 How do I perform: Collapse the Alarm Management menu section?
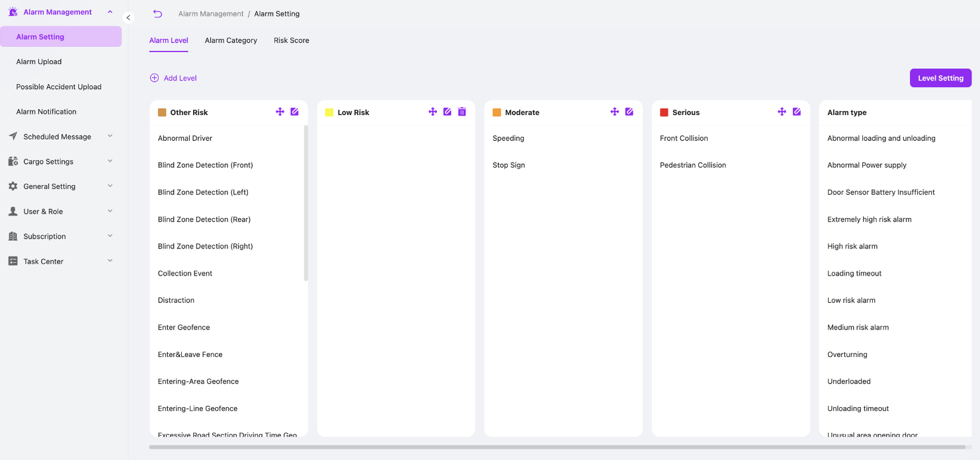[110, 11]
